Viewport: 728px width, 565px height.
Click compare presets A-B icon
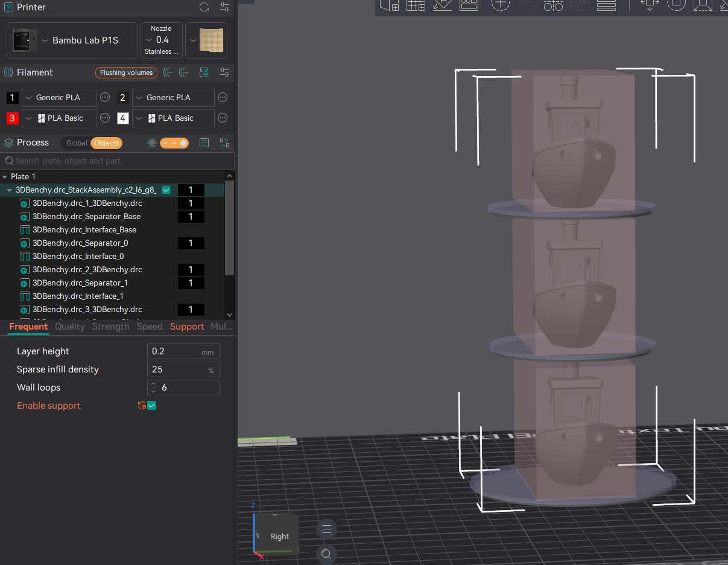pyautogui.click(x=224, y=143)
